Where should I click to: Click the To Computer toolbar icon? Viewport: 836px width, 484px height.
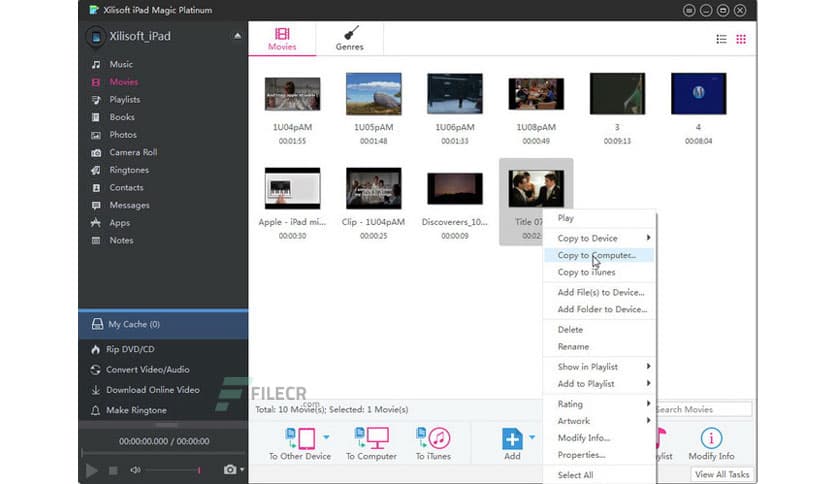tap(372, 438)
